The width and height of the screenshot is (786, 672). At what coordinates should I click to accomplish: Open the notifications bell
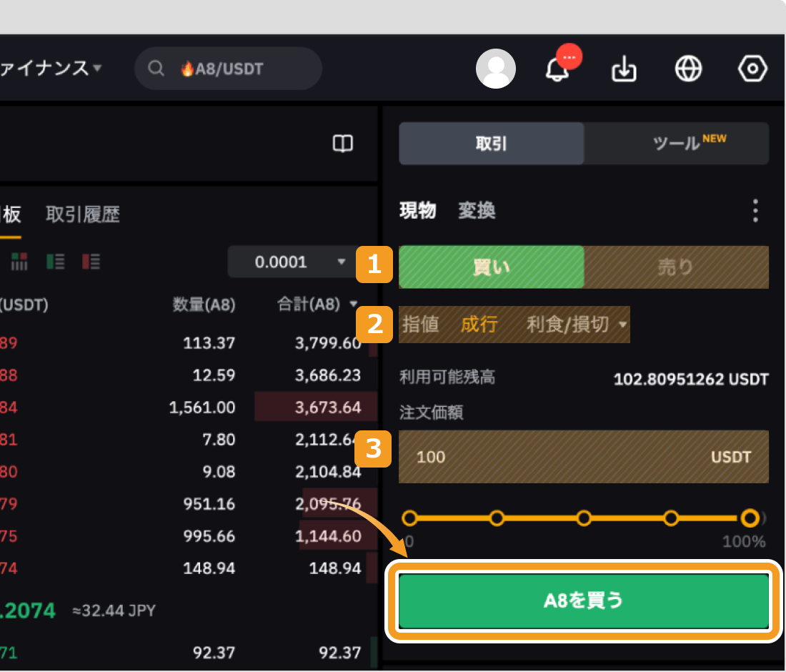click(x=557, y=69)
